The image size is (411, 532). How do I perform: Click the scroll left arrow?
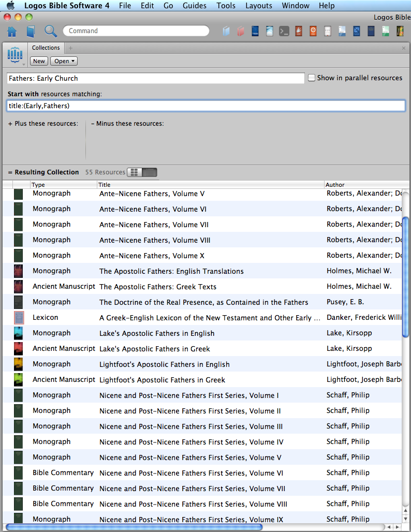389,527
